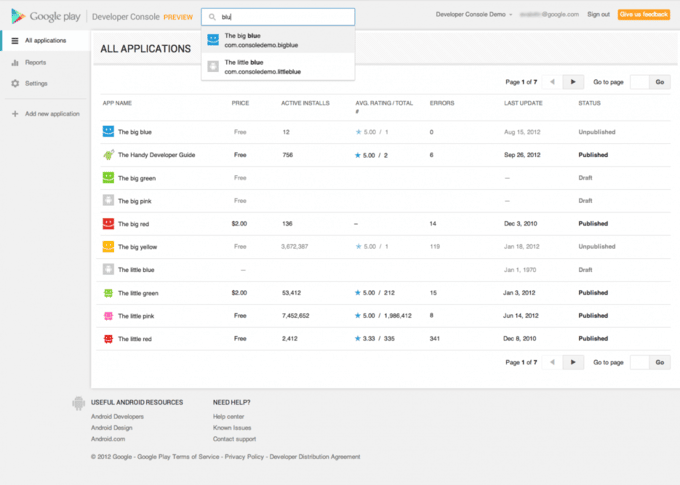Click the top Go button
The image size is (680, 485).
click(660, 82)
